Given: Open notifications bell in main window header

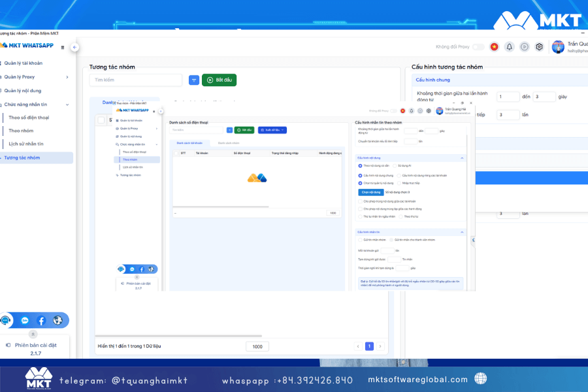Looking at the screenshot, I should click(x=509, y=47).
